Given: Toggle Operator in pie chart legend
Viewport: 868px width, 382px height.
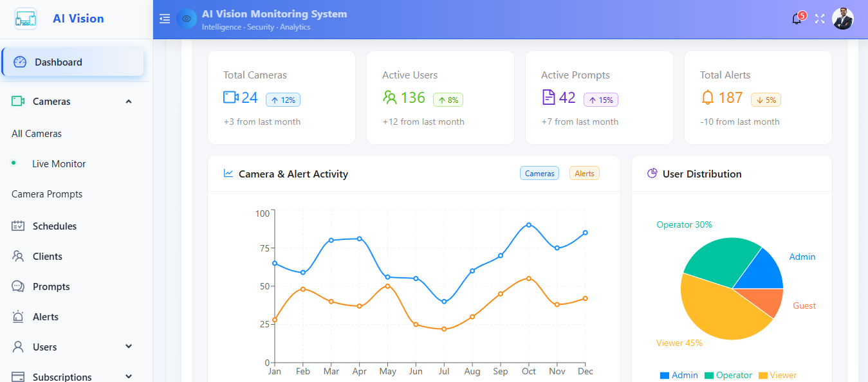Looking at the screenshot, I should coord(728,375).
